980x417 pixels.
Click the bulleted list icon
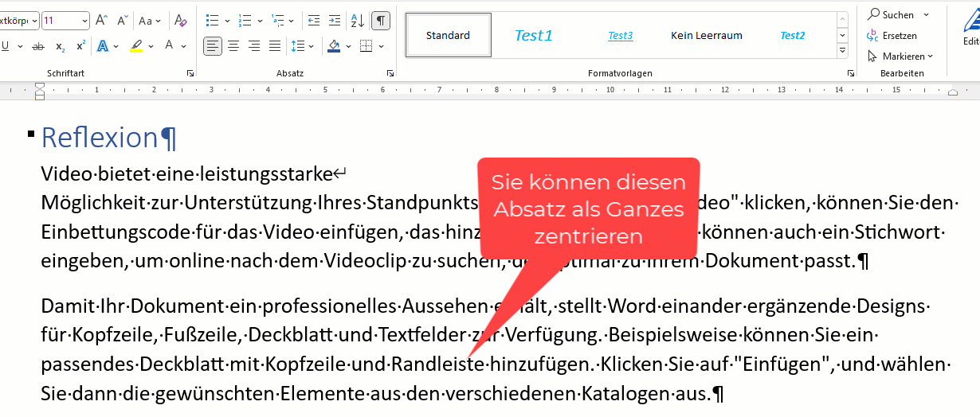pyautogui.click(x=211, y=20)
